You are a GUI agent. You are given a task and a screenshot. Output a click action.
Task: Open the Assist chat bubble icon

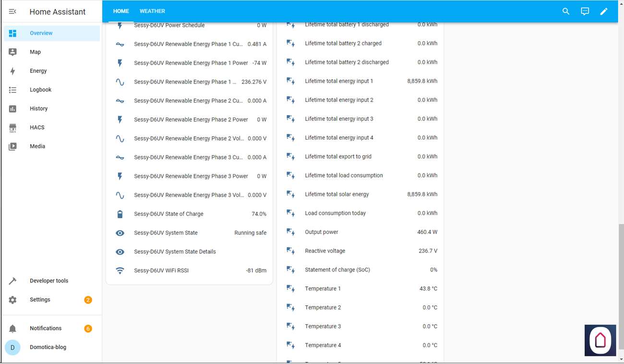pyautogui.click(x=585, y=11)
